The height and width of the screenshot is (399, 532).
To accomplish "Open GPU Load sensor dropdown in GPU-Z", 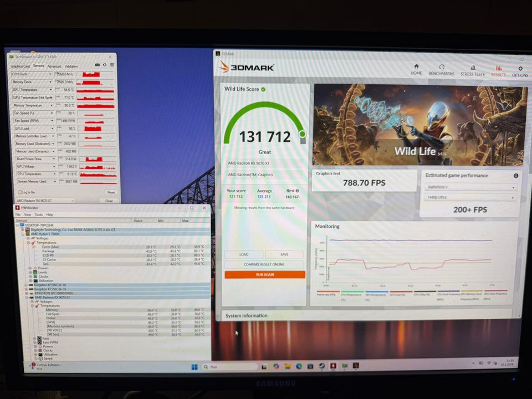I will [52, 128].
